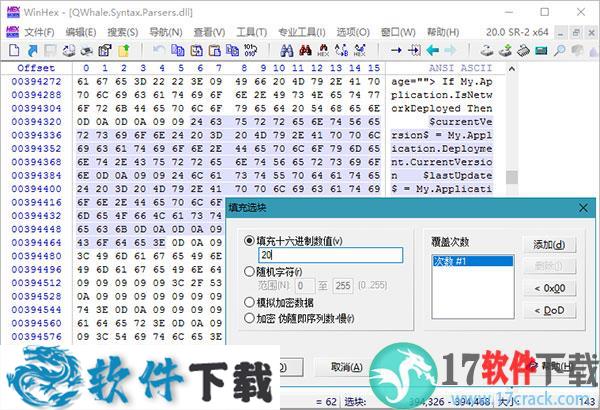Click the grayed delete pass button
Screen dimensions: 600x410
click(549, 266)
